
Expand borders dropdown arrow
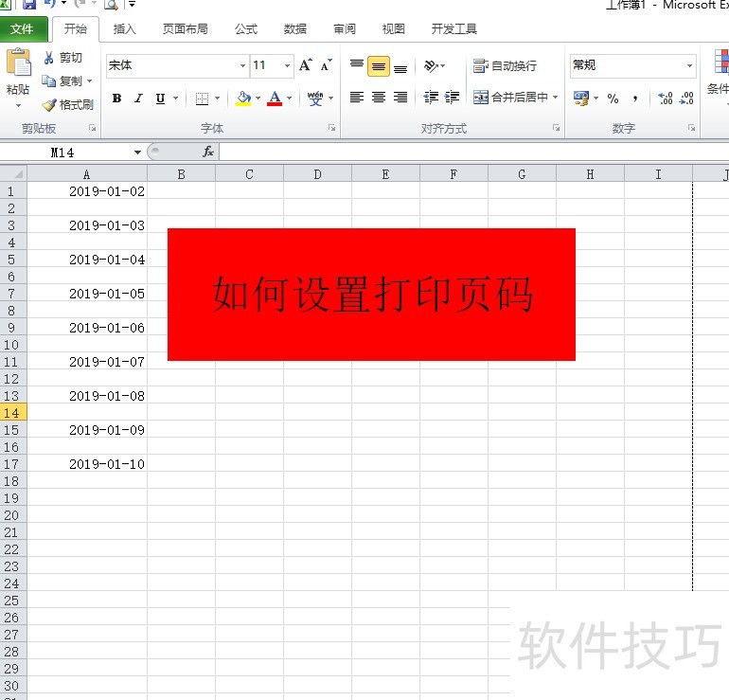[x=217, y=99]
